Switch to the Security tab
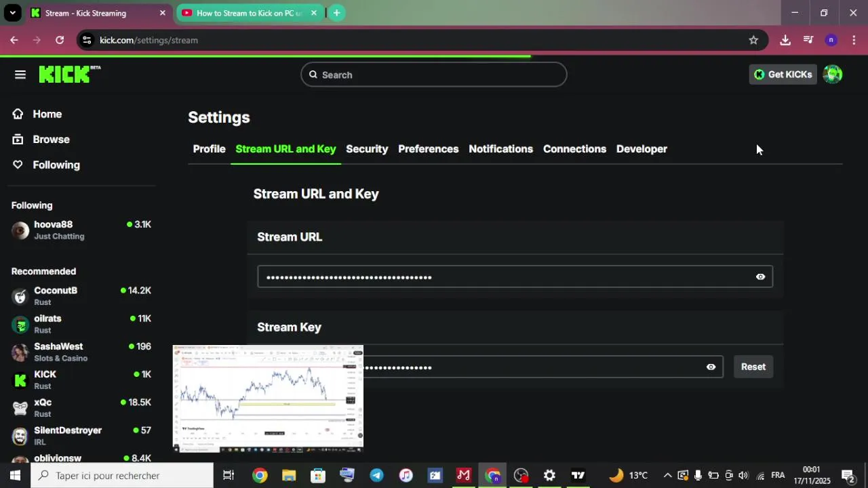The image size is (868, 488). pos(367,149)
